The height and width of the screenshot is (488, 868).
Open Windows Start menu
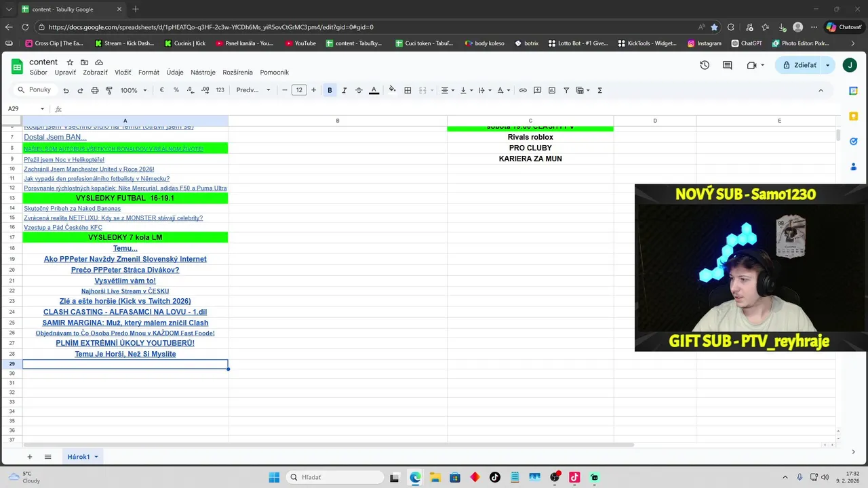point(274,477)
